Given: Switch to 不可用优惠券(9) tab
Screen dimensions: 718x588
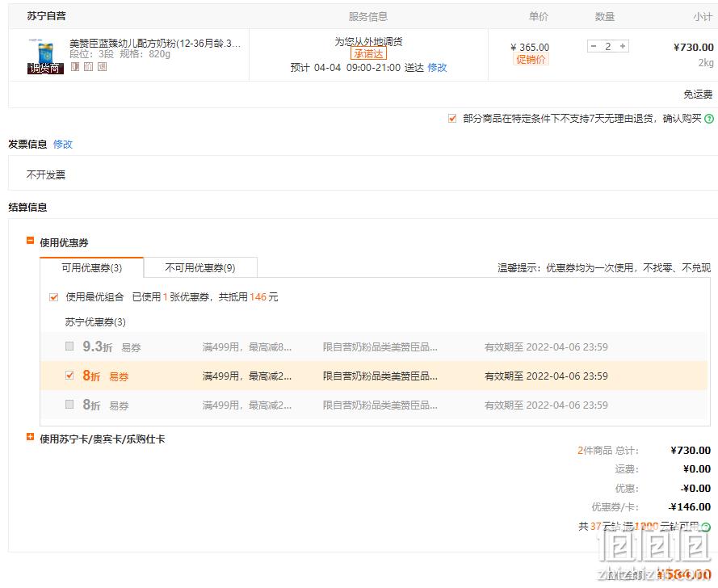Looking at the screenshot, I should point(200,268).
